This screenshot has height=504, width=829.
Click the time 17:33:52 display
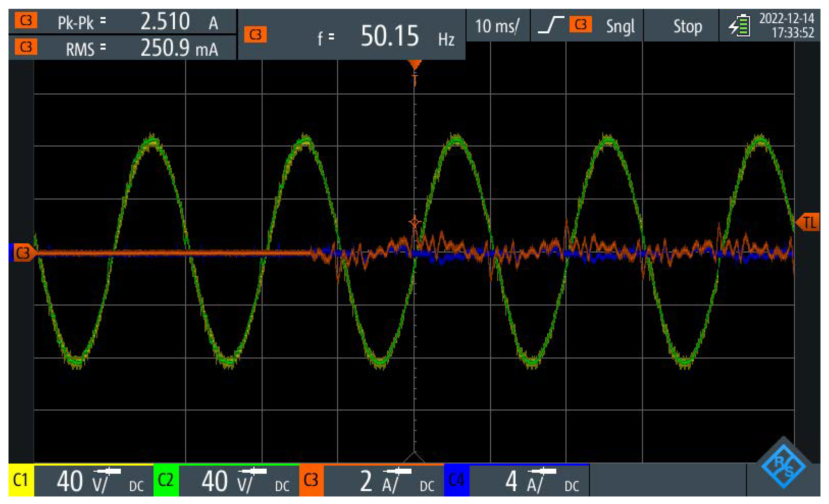pos(792,33)
